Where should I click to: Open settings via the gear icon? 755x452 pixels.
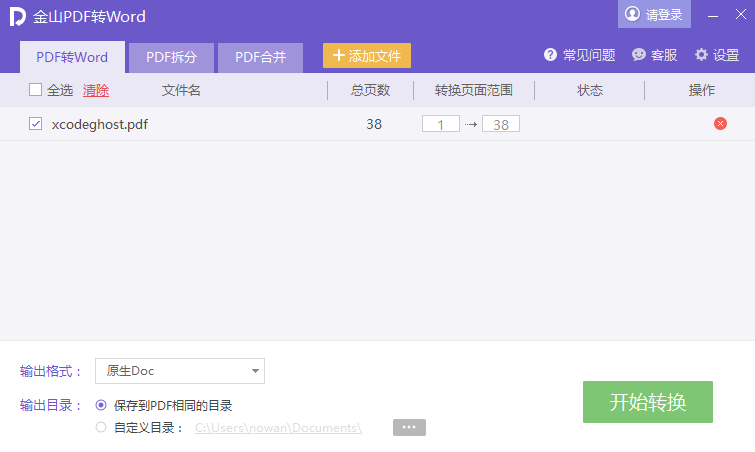[701, 55]
